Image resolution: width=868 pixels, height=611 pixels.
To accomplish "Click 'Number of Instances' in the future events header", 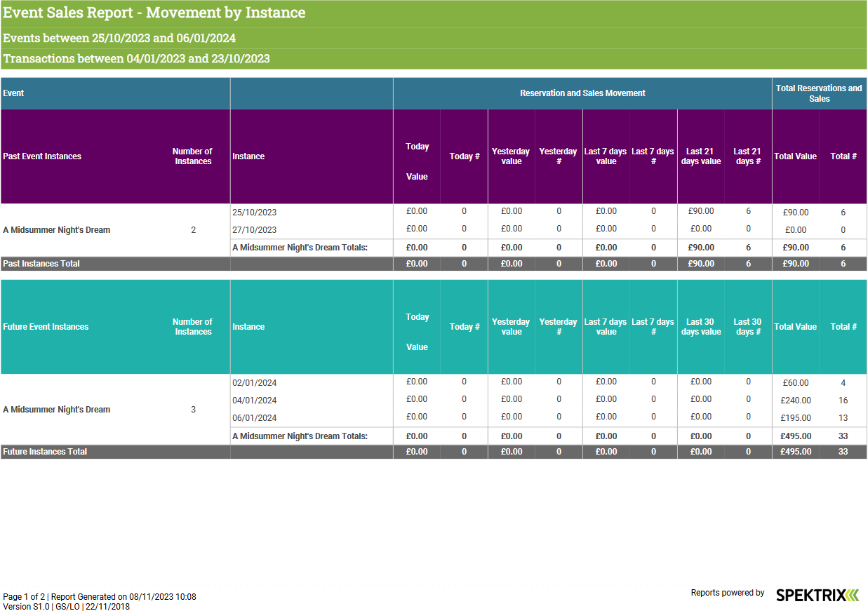I will tap(193, 327).
